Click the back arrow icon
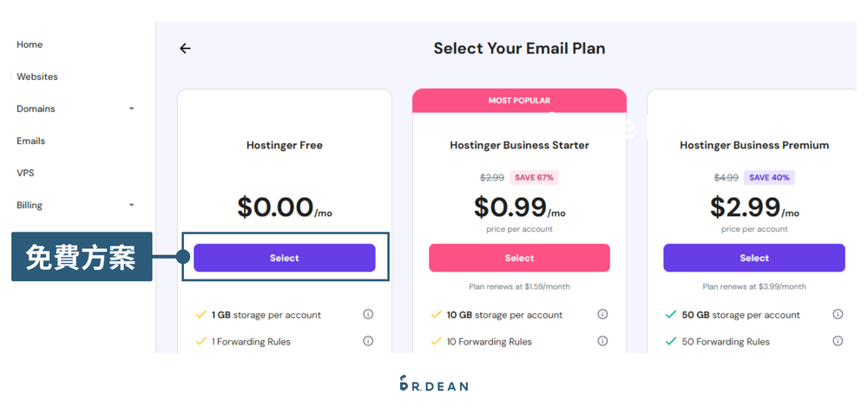 point(185,49)
